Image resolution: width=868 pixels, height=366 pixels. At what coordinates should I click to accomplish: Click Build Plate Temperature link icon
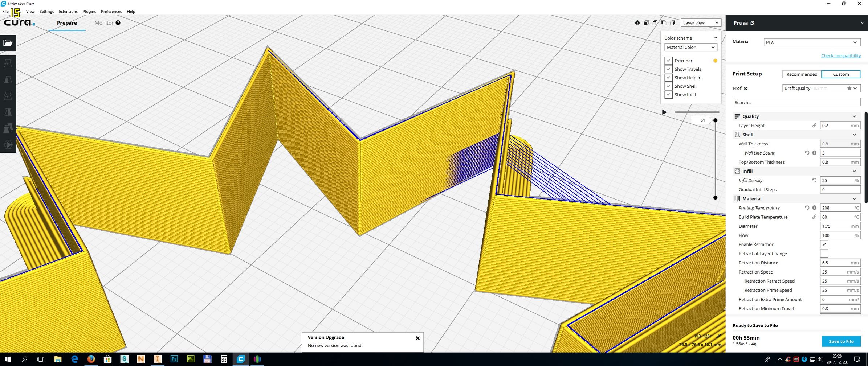[814, 217]
